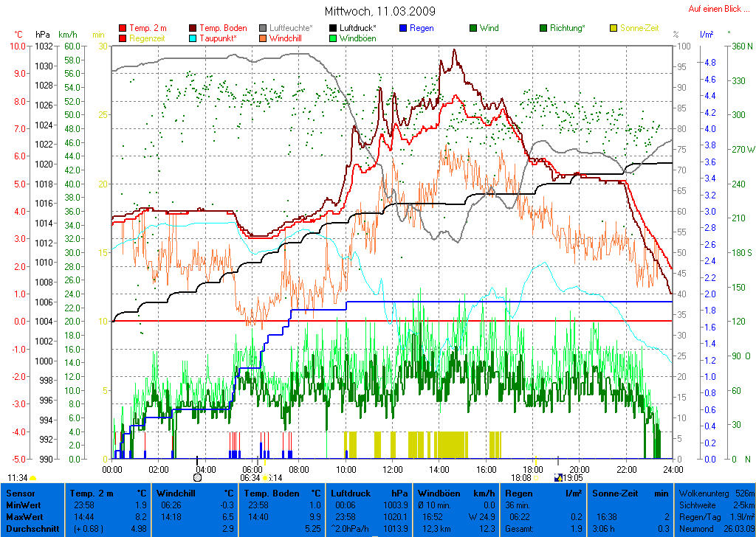Viewport: 756px width, 537px height.
Task: Click the cyan Taupunkt legend square
Action: 193,38
